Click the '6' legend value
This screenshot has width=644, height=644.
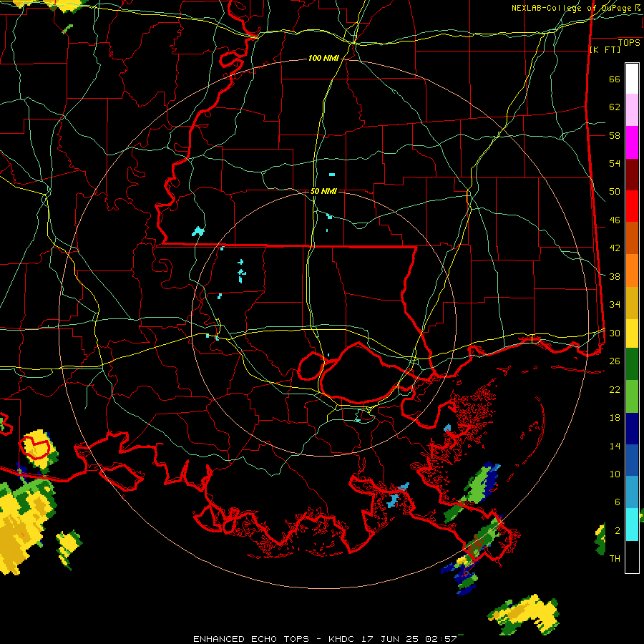pos(617,502)
